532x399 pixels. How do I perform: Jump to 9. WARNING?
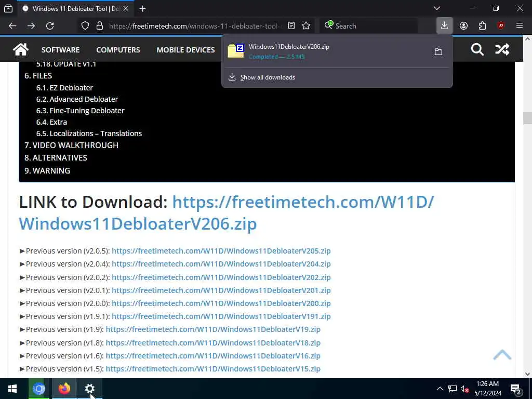click(47, 170)
